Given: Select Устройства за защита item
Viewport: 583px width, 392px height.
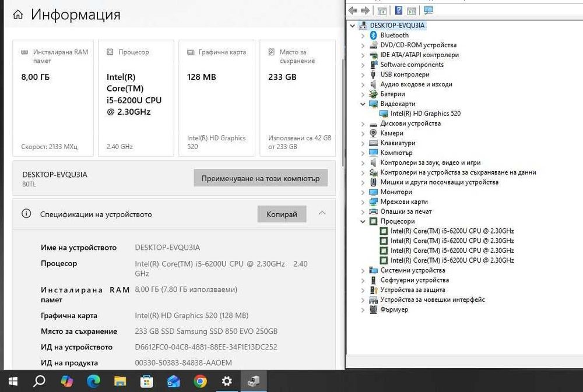Looking at the screenshot, I should [x=412, y=290].
